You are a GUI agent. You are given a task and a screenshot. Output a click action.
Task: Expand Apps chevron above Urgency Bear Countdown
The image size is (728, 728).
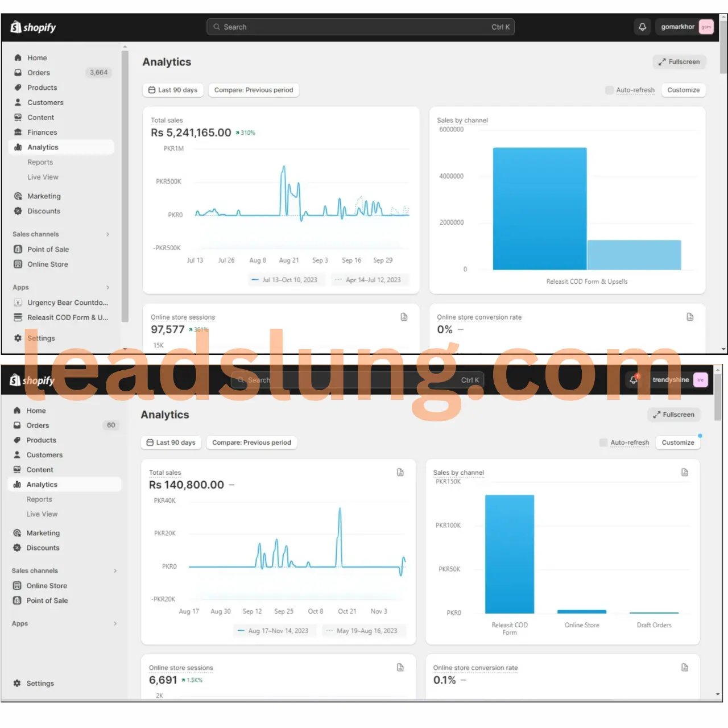click(107, 287)
